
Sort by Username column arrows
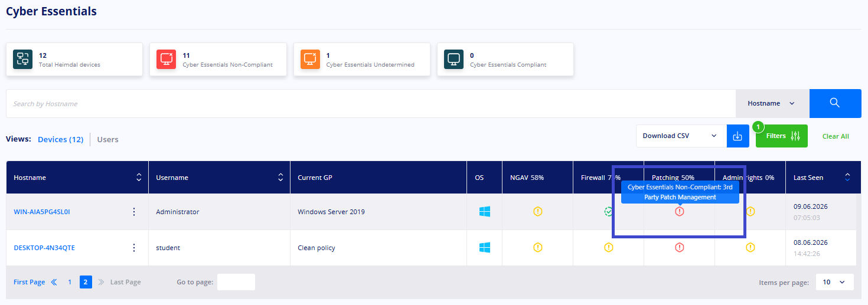coord(280,177)
